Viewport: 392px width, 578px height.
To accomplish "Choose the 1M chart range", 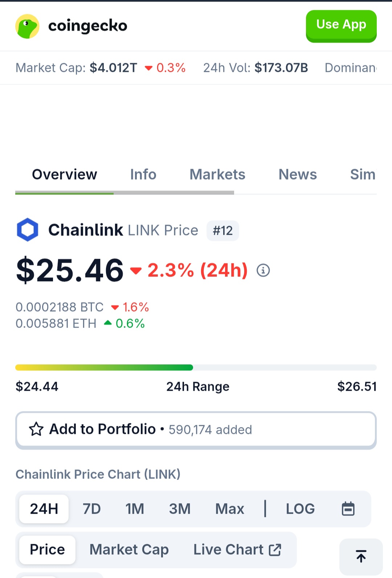I will click(x=135, y=509).
